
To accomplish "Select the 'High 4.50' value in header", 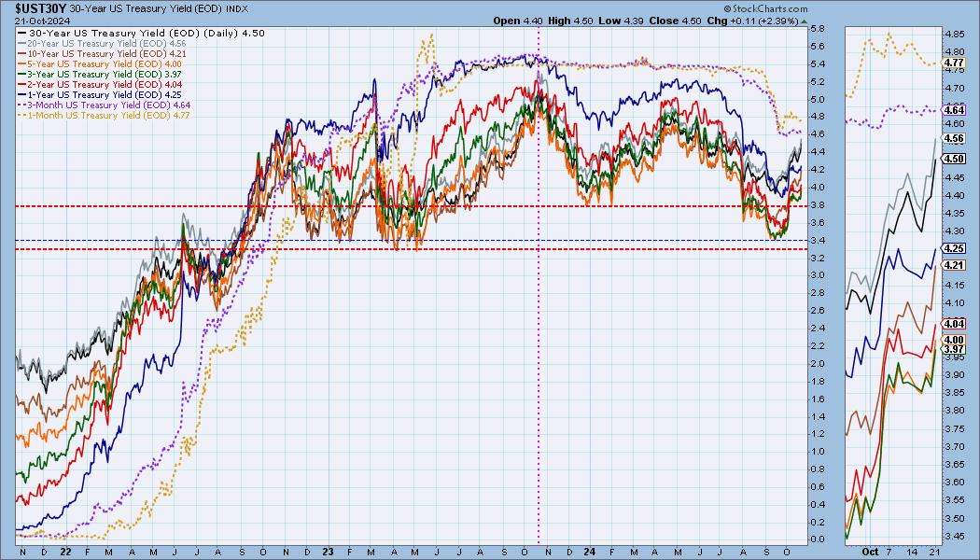I will point(570,21).
